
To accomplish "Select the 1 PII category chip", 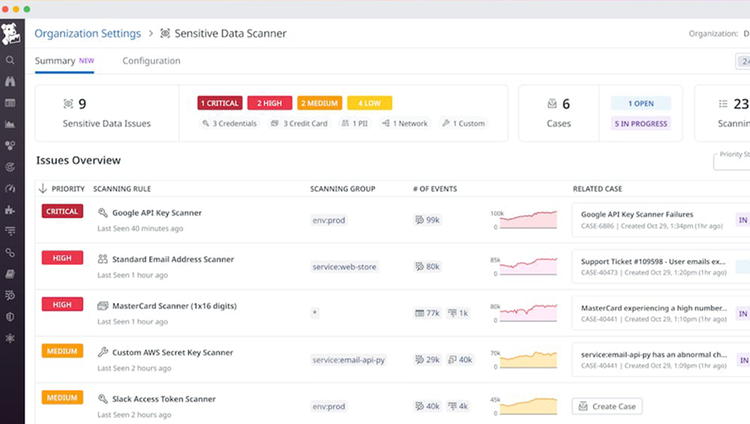I will click(355, 123).
